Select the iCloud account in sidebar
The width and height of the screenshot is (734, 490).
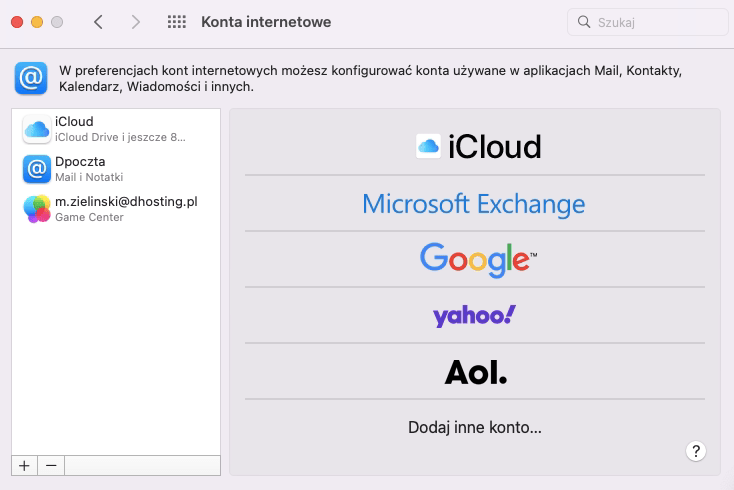pos(116,129)
